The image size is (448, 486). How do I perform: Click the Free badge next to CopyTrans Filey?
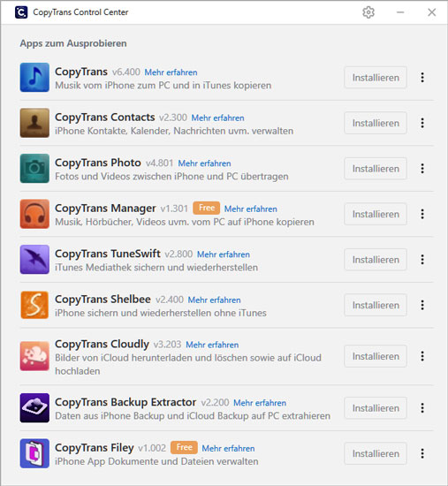click(184, 447)
